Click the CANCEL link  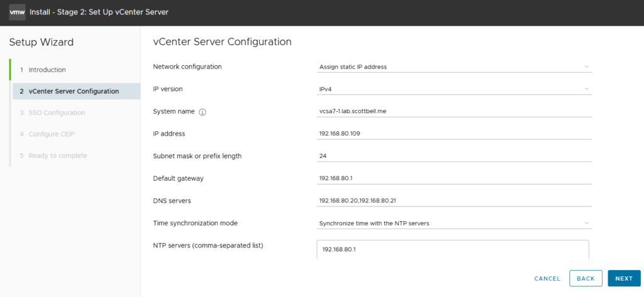(547, 278)
